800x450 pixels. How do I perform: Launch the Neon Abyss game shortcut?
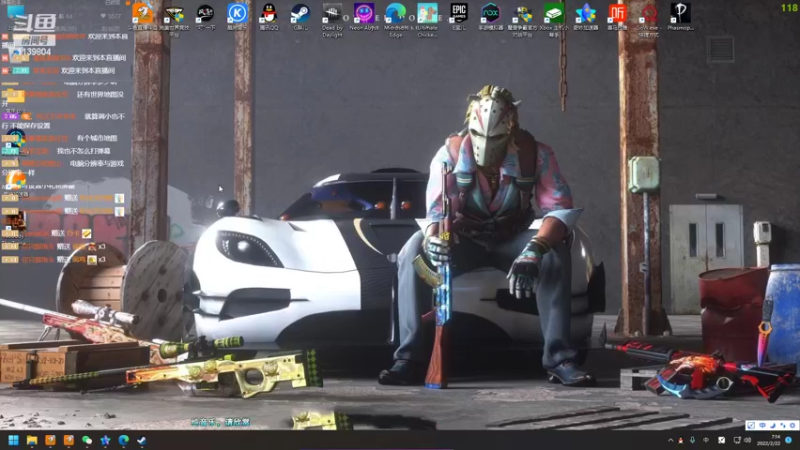364,14
